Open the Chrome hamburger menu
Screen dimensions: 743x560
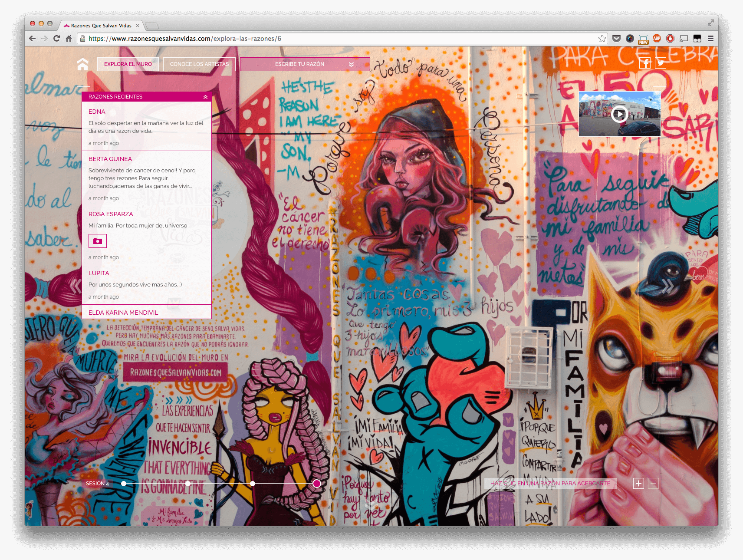710,38
